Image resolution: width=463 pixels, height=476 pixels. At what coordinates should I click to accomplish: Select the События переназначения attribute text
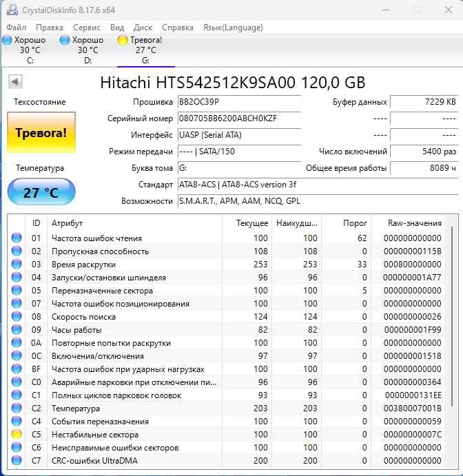(100, 422)
